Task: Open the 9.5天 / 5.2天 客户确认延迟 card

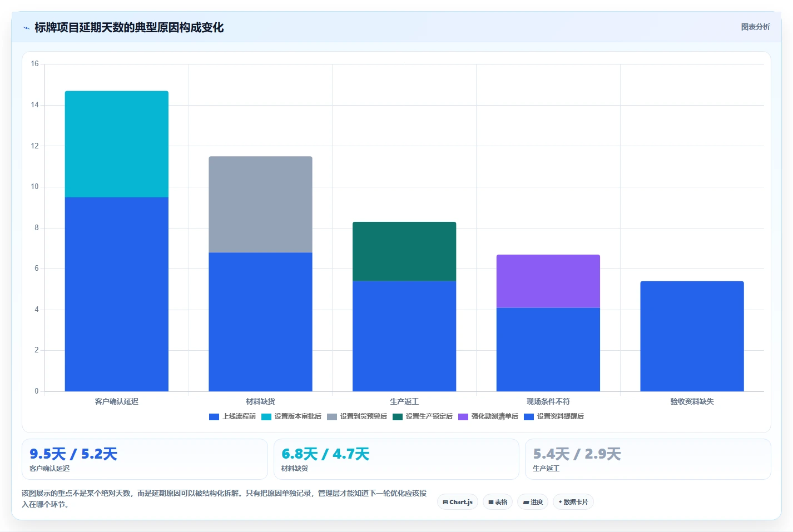Action: point(145,459)
